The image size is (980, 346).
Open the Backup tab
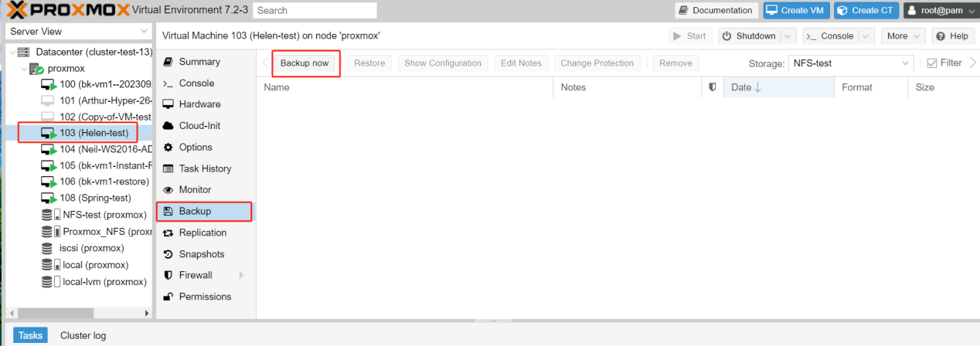point(205,212)
